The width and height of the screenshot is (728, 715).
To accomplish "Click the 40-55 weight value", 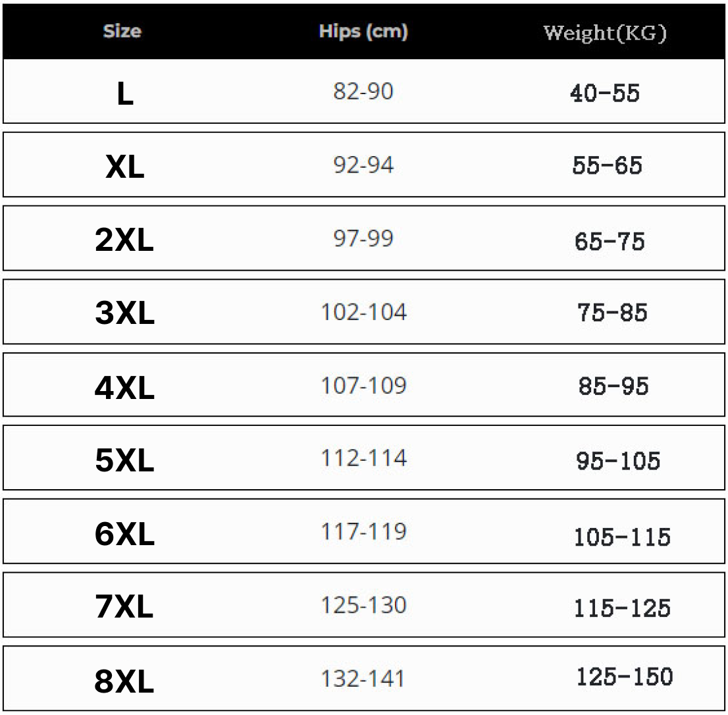I will tap(605, 93).
